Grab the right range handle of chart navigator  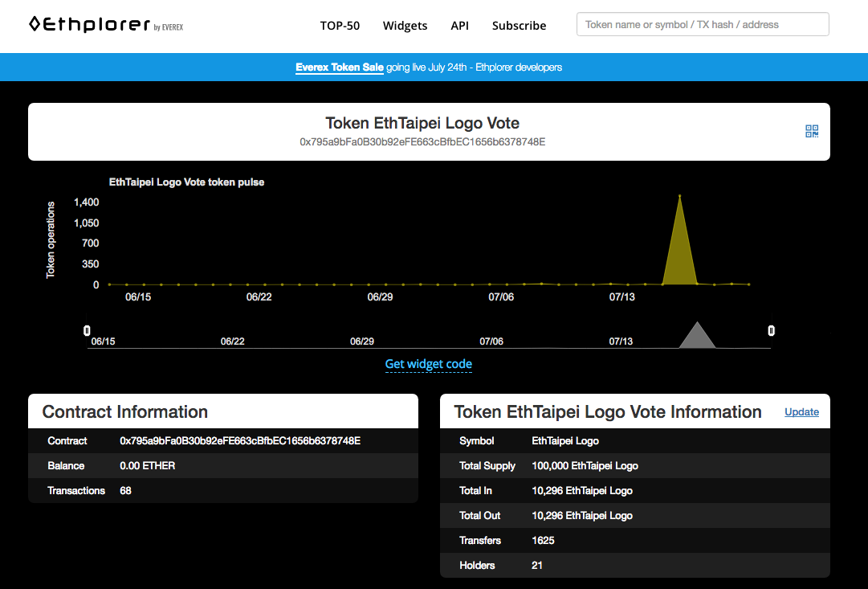(771, 331)
